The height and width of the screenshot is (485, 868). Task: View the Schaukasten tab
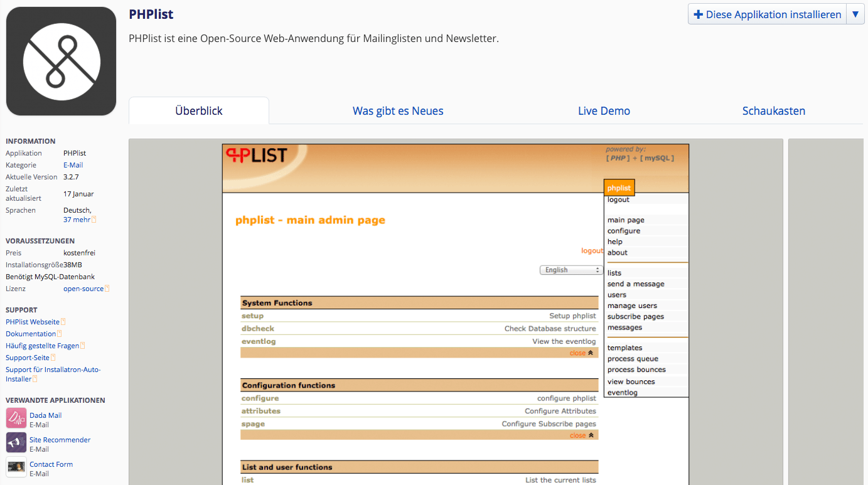pos(774,110)
